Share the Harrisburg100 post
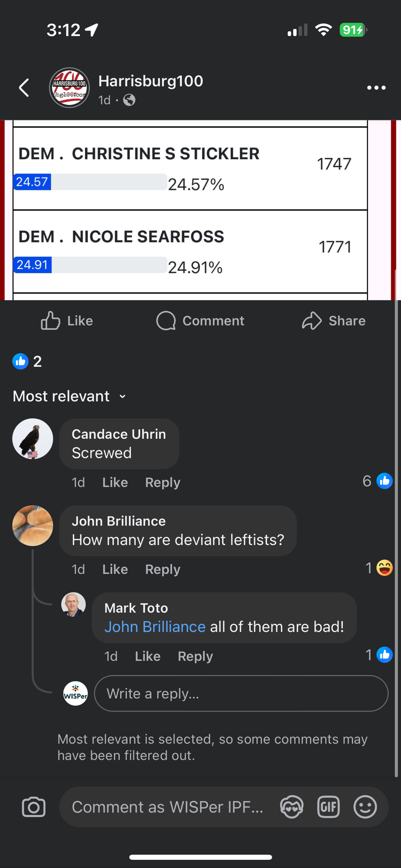The height and width of the screenshot is (868, 401). pos(334,321)
